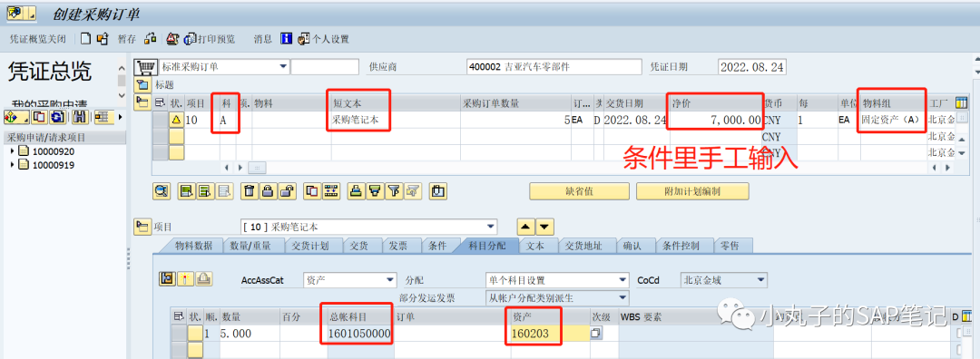Click the 附加计划编制 button
The image size is (980, 359).
(x=691, y=191)
